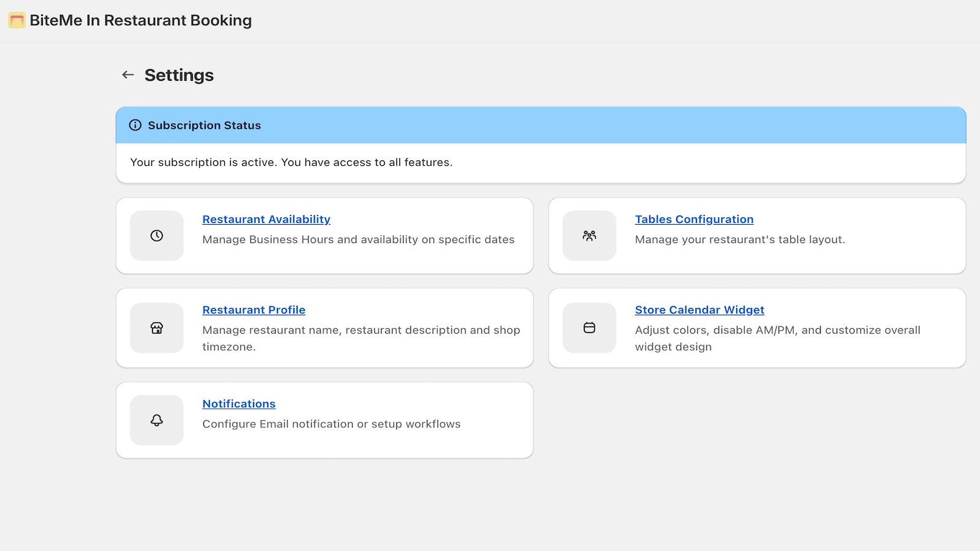Viewport: 980px width, 551px height.
Task: Open the Tables Configuration link
Action: [x=694, y=219]
